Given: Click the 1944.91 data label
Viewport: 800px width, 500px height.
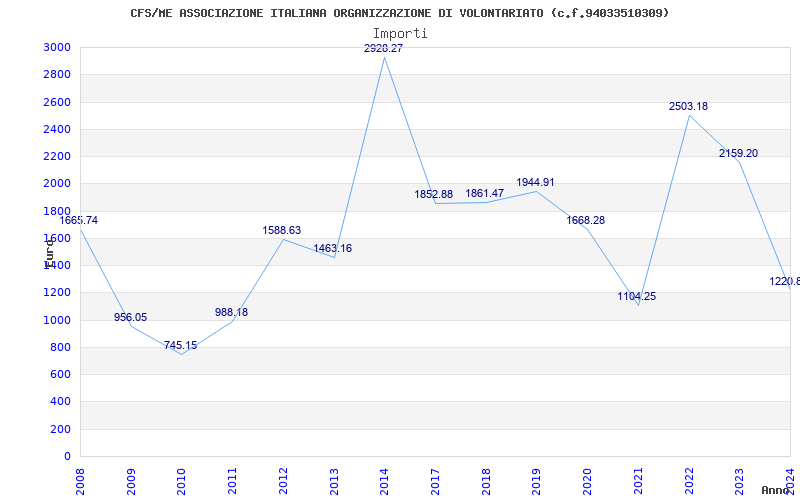Looking at the screenshot, I should 535,182.
